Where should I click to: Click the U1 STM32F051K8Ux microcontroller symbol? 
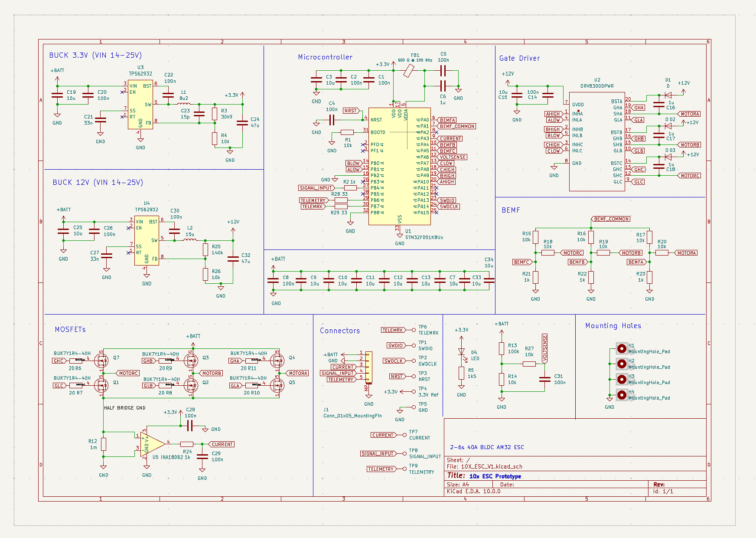pyautogui.click(x=399, y=166)
